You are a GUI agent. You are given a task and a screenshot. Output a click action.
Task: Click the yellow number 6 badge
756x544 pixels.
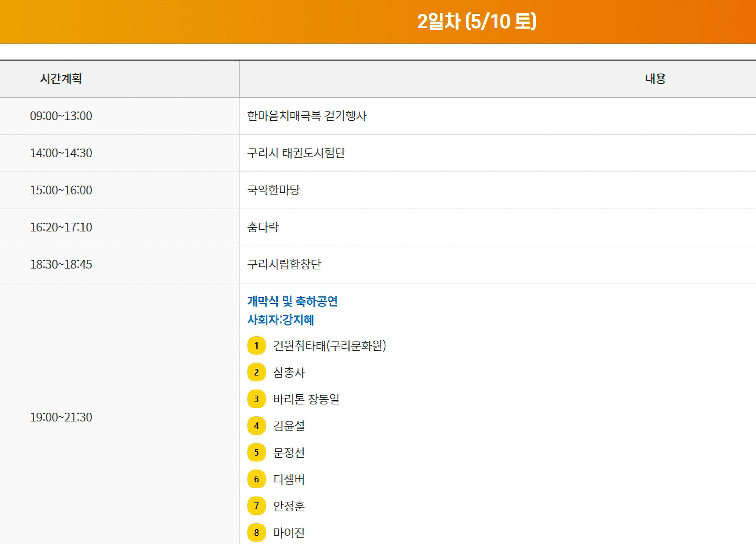click(x=256, y=479)
